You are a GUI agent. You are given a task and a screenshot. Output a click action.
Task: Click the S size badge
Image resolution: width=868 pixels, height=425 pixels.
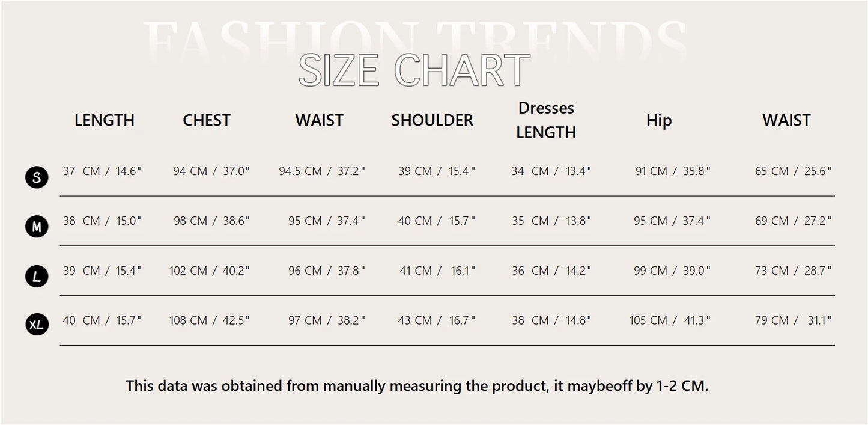[x=37, y=177]
